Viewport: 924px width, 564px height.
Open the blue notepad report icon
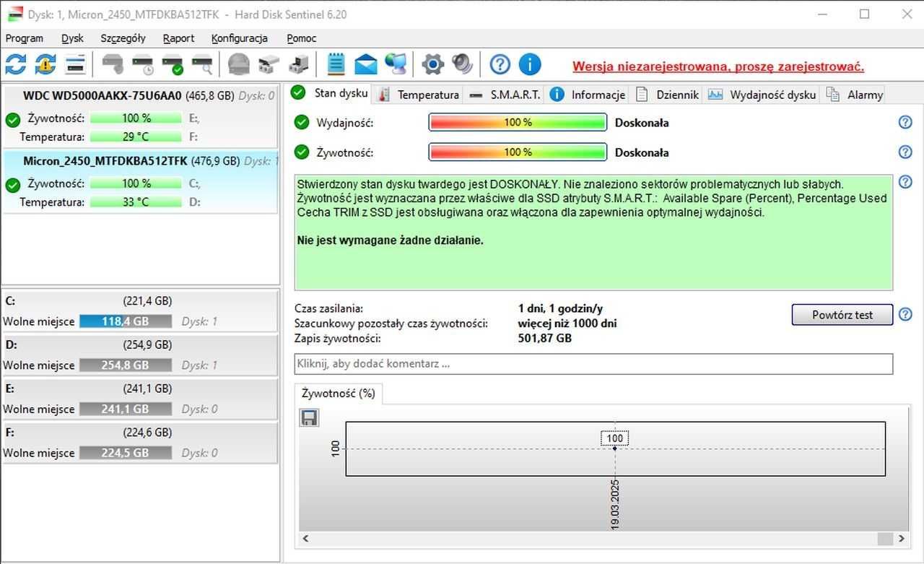[x=336, y=64]
